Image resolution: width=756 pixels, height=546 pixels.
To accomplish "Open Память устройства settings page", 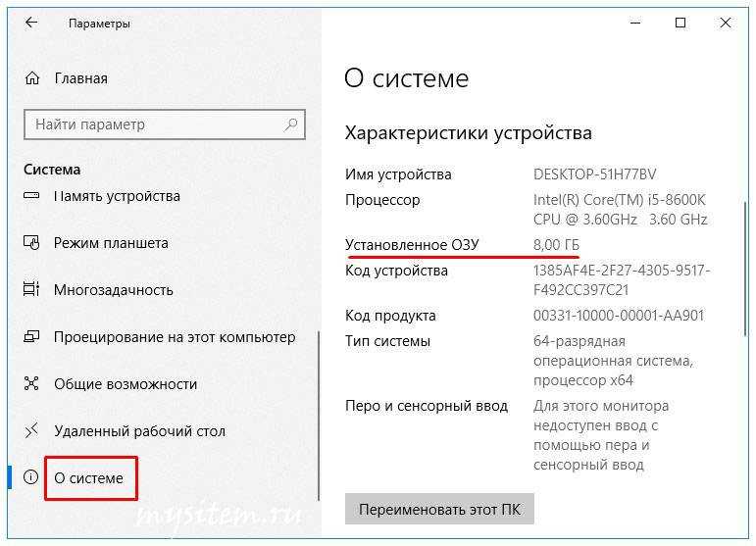I will pos(117,196).
